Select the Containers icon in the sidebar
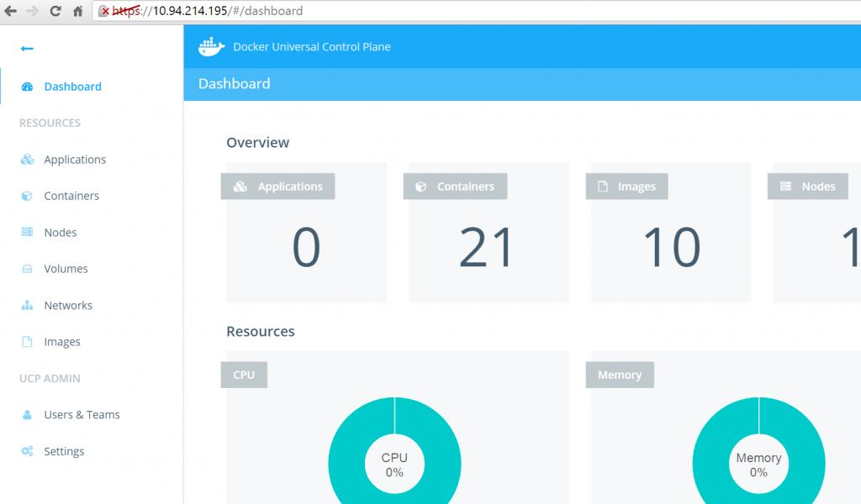The height and width of the screenshot is (504, 861). (x=25, y=195)
